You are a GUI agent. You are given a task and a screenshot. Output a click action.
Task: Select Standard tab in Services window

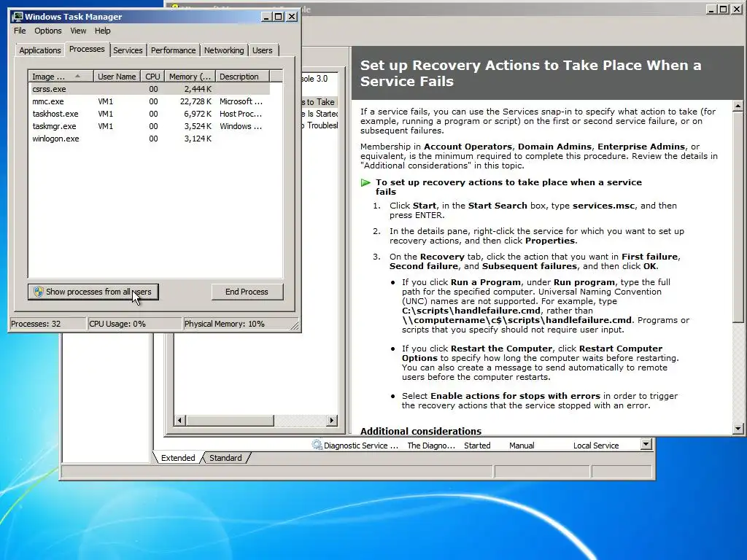pyautogui.click(x=225, y=458)
